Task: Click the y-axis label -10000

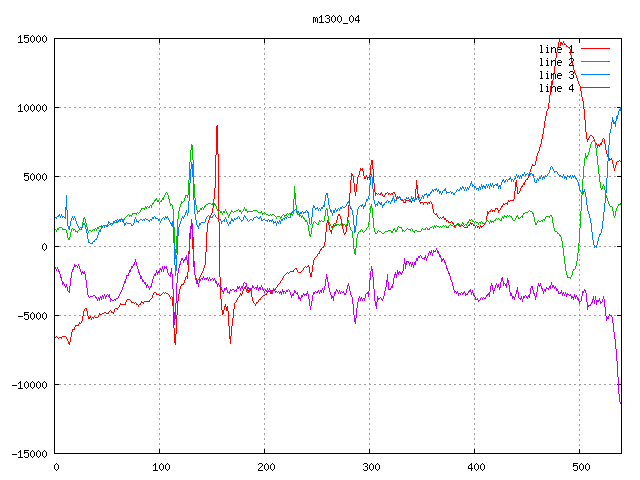Action: click(x=29, y=385)
